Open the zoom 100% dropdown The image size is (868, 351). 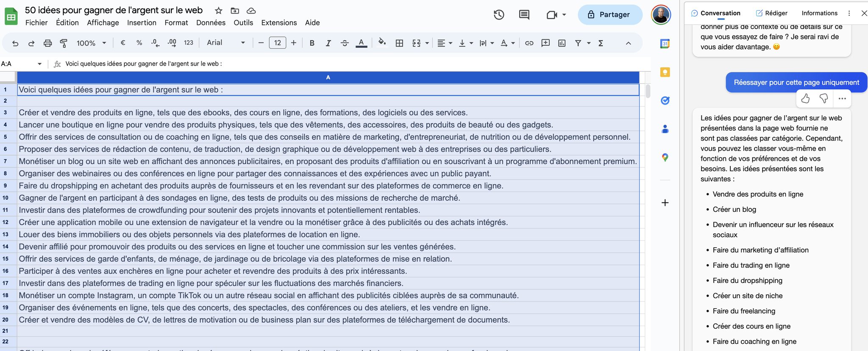[x=92, y=43]
